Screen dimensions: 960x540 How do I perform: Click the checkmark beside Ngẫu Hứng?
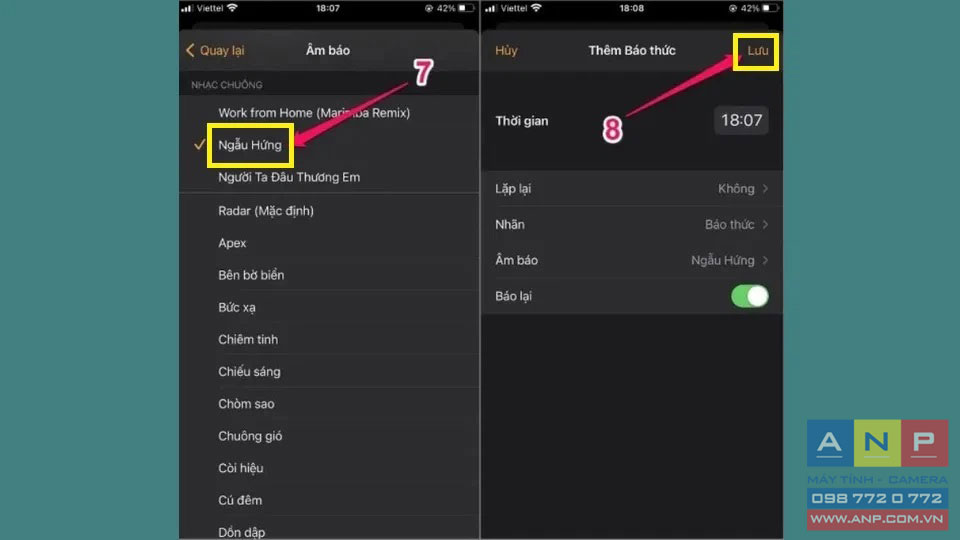tap(199, 144)
